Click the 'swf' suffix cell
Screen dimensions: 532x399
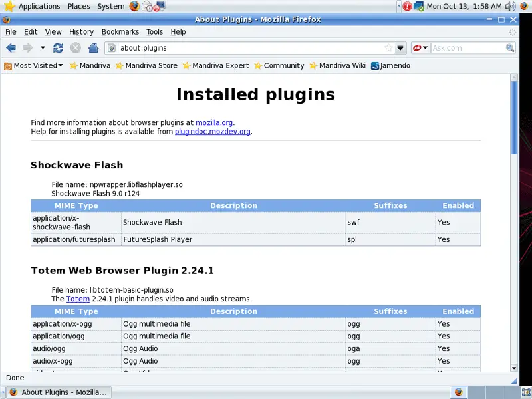390,223
